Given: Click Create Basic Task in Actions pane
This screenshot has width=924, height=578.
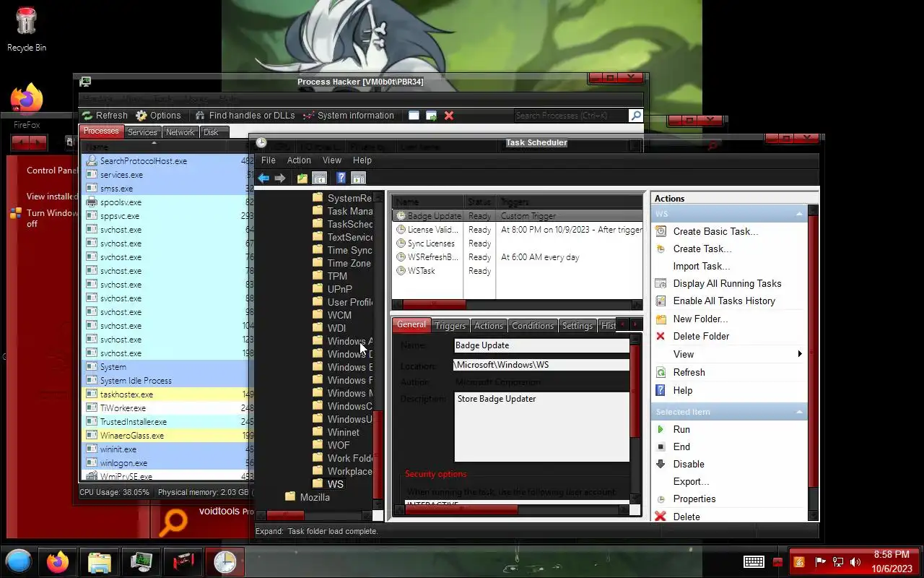Looking at the screenshot, I should click(x=715, y=232).
